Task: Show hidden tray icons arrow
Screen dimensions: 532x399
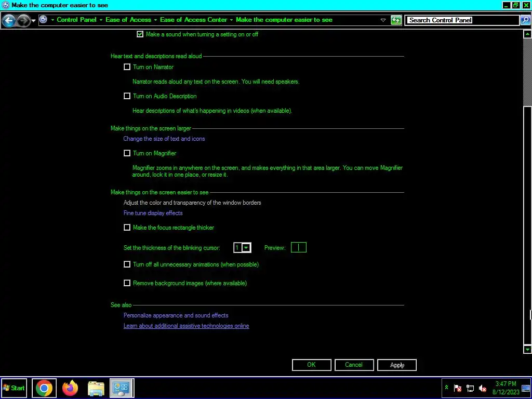Action: 446,387
